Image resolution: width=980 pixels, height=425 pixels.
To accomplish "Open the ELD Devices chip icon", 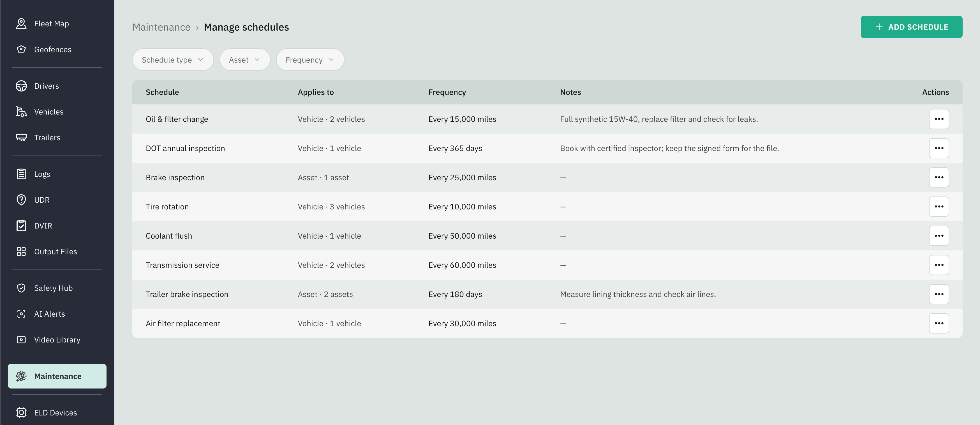I will pos(21,413).
